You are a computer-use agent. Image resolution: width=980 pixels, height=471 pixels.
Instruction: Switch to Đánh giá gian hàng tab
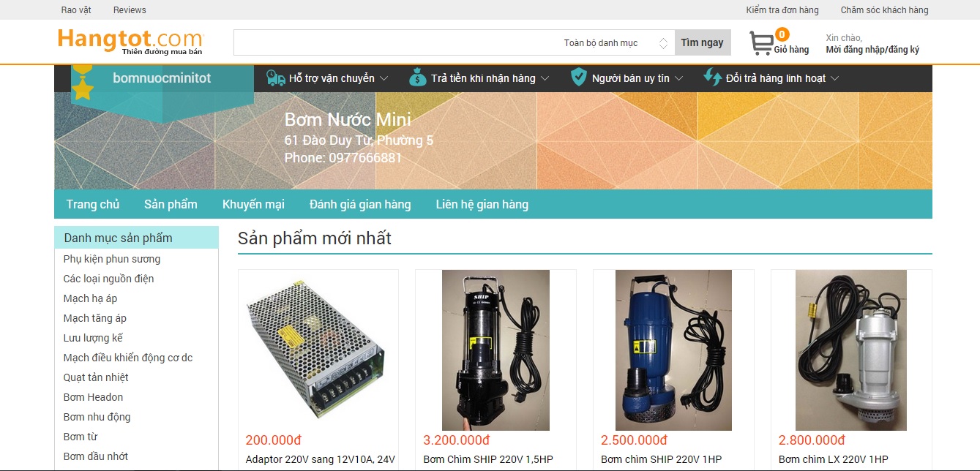click(360, 204)
